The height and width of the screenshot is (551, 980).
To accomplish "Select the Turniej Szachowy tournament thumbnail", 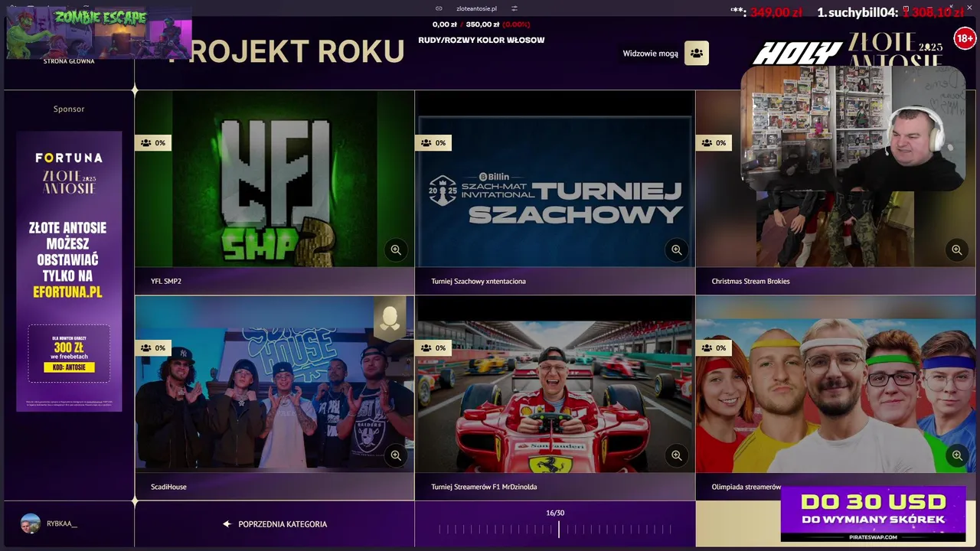I will (555, 178).
